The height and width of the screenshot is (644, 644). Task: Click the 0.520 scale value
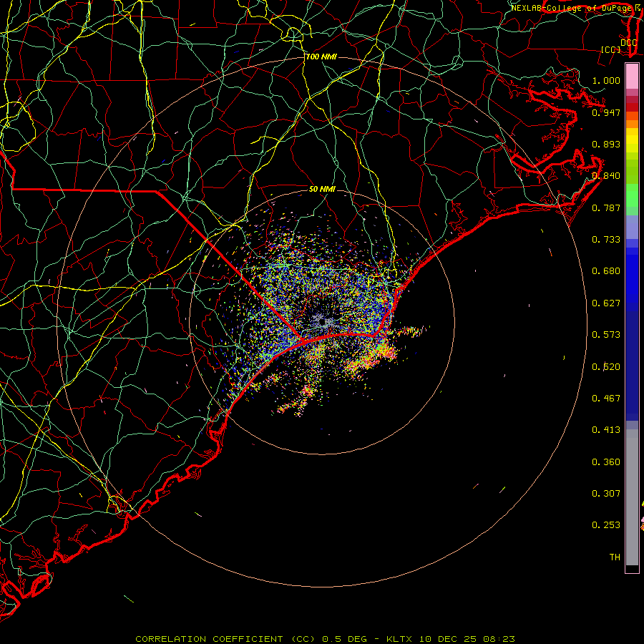tap(606, 367)
